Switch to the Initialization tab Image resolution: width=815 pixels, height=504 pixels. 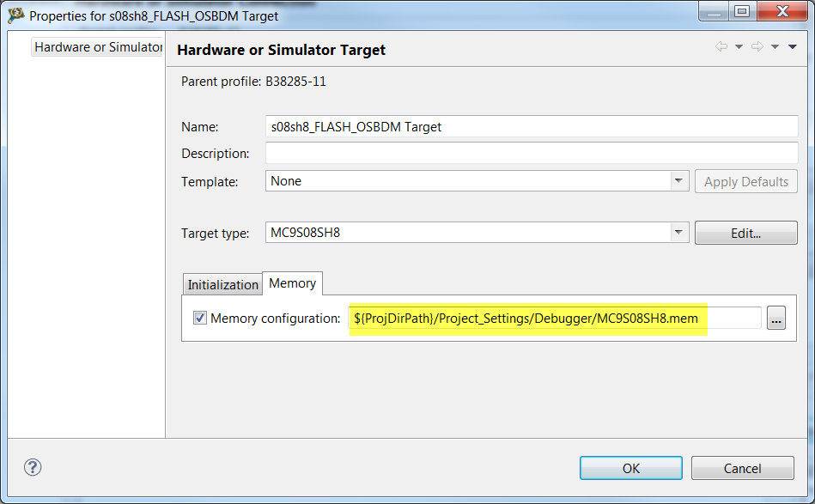coord(222,284)
